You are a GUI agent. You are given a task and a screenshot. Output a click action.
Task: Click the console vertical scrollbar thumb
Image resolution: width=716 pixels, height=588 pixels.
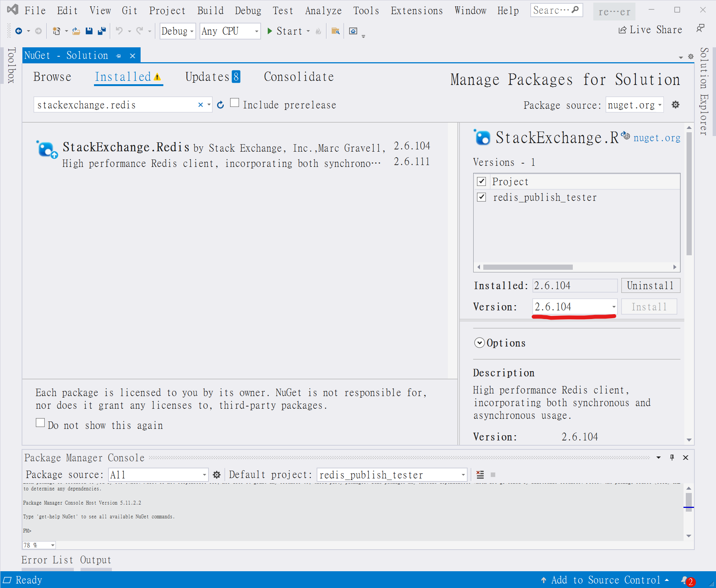click(688, 502)
